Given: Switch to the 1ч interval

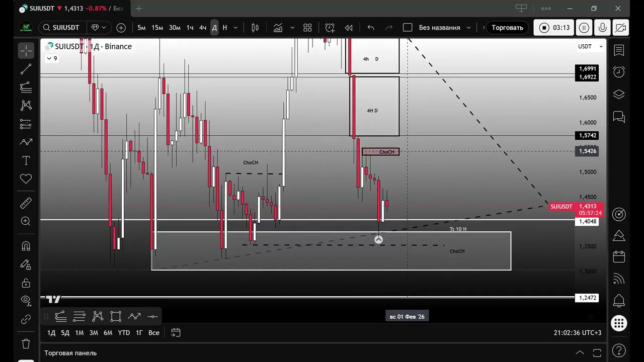Looking at the screenshot, I should pos(190,28).
